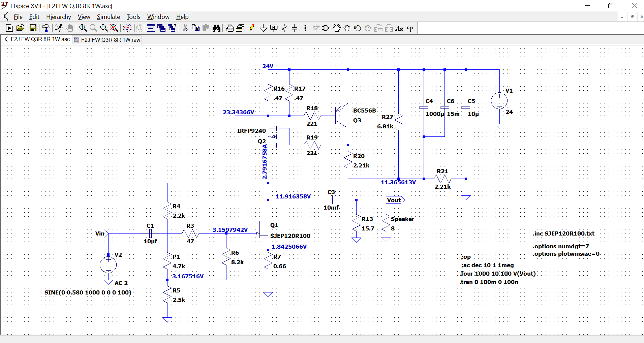Click the Cut scissors icon

(185, 28)
